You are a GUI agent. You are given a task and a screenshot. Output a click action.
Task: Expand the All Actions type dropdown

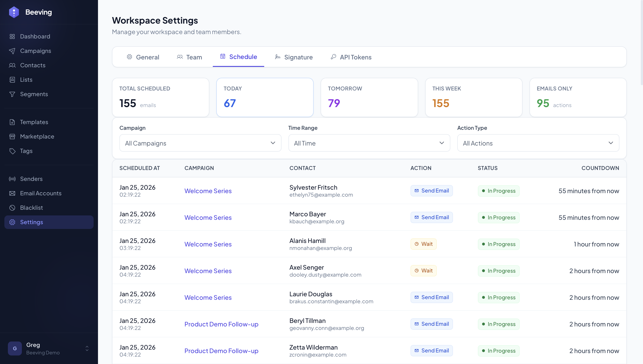(538, 143)
